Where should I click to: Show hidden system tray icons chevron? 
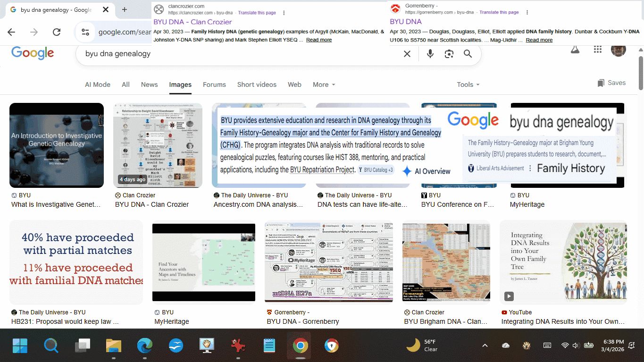[485, 345]
